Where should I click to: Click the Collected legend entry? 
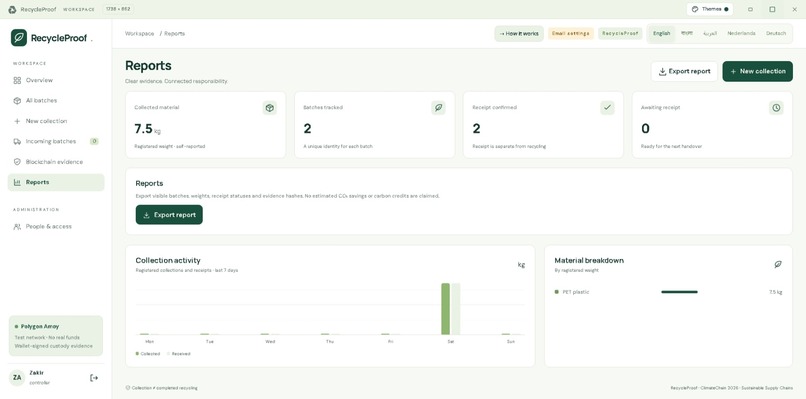148,354
